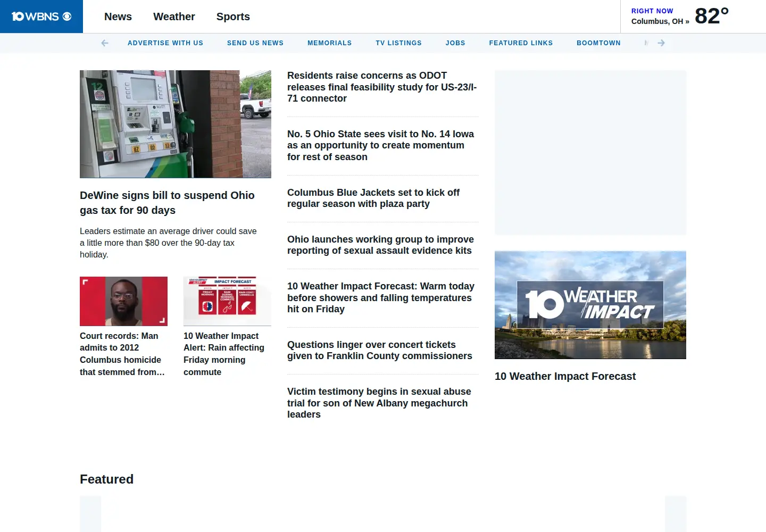Read DeWine gas tax suspension headline
Image resolution: width=766 pixels, height=532 pixels.
click(x=167, y=203)
